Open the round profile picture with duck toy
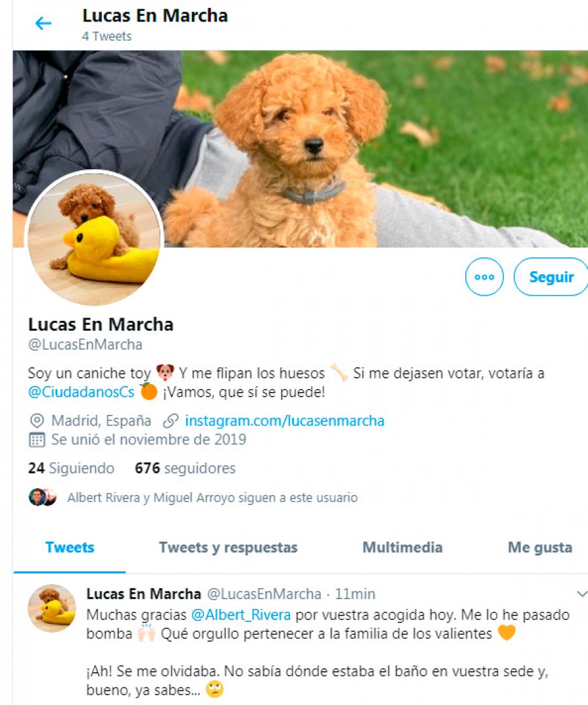588x705 pixels. coord(93,237)
